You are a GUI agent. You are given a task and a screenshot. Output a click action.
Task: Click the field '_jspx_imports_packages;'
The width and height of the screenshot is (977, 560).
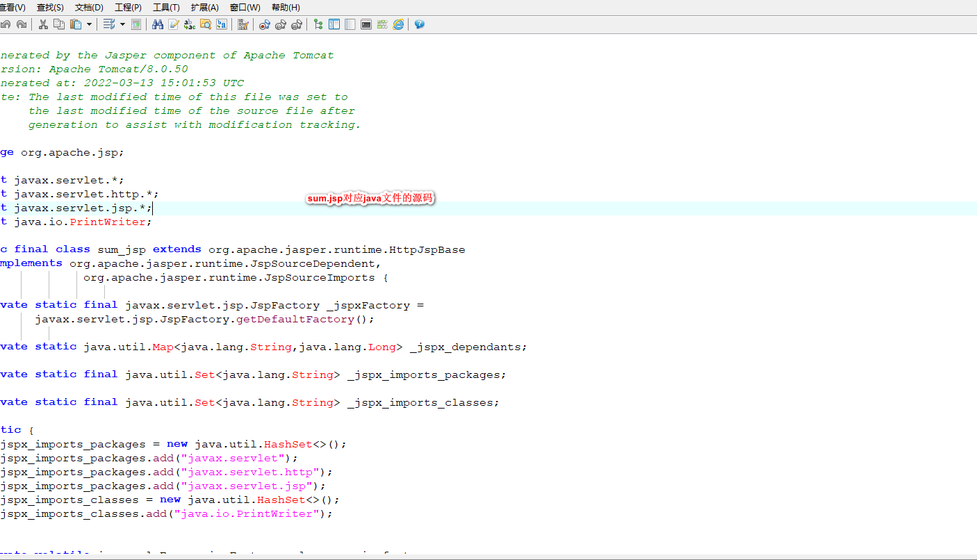pos(427,375)
